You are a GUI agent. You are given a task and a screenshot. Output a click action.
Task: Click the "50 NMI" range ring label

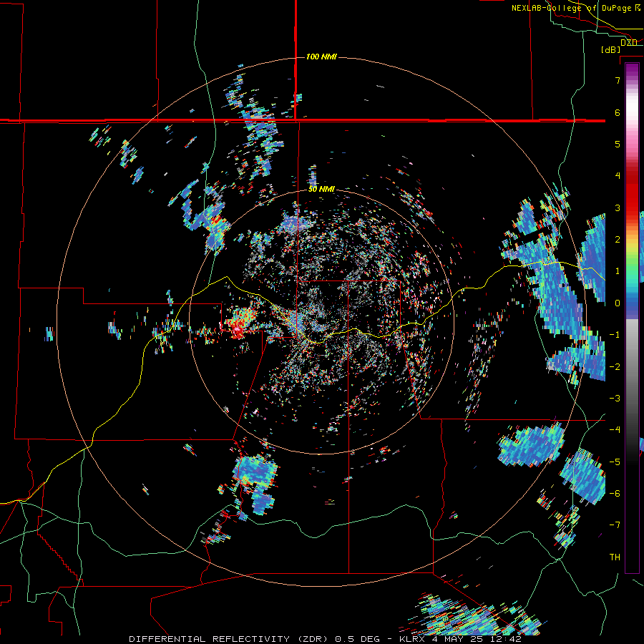321,189
